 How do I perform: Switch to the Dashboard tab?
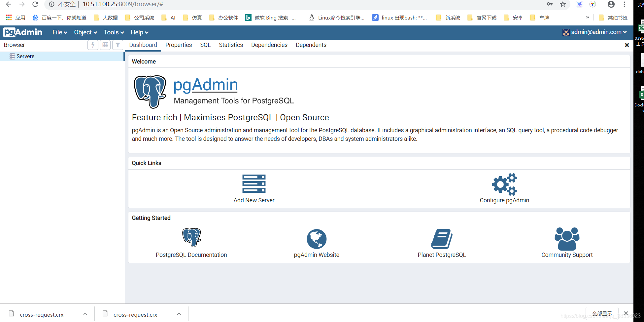coord(143,45)
